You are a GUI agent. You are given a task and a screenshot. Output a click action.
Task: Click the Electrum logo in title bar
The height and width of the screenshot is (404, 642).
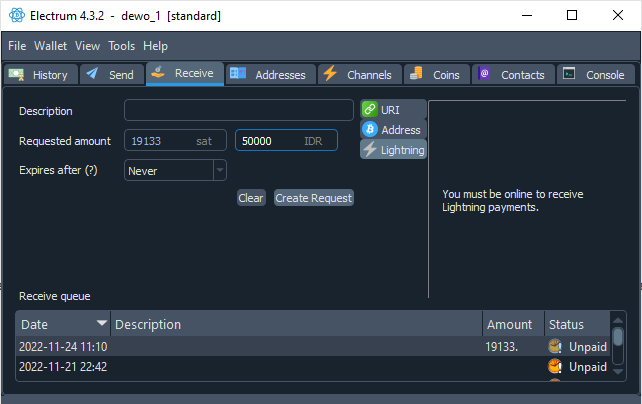pos(17,16)
